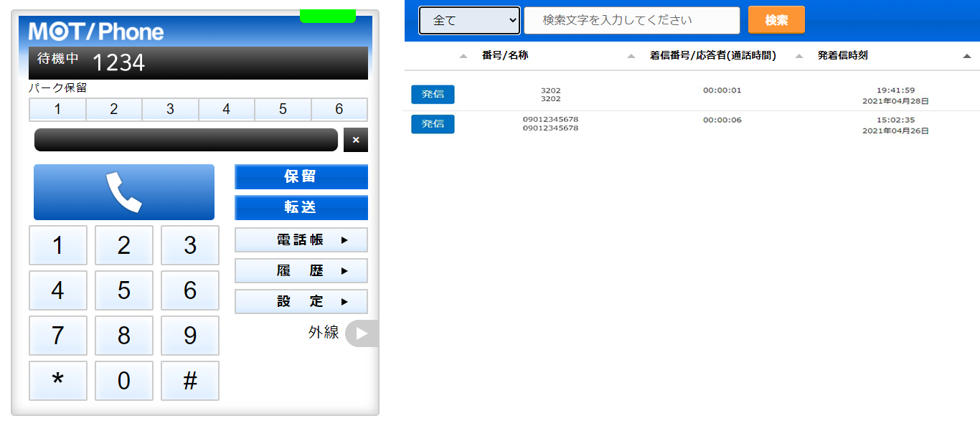Screen dimensions: 980x441
Task: Click the orange 検索 search button
Action: pos(776,20)
